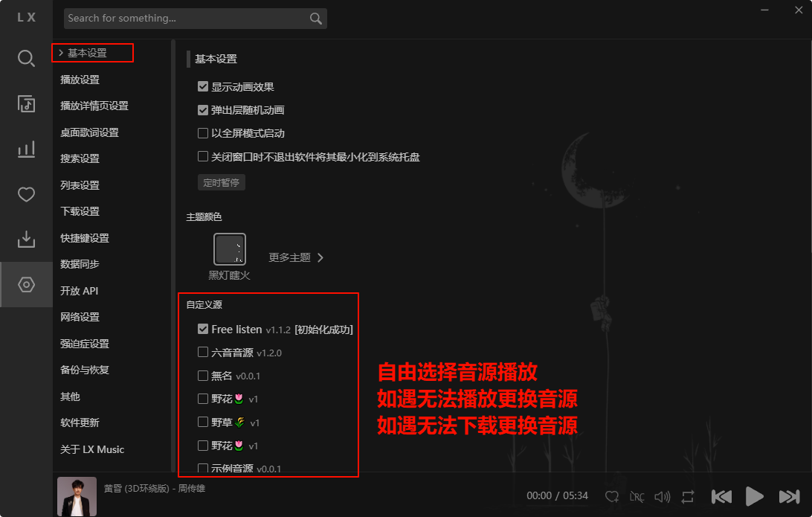This screenshot has height=517, width=812.
Task: Toggle desktop lyrics LRC icon
Action: [637, 497]
